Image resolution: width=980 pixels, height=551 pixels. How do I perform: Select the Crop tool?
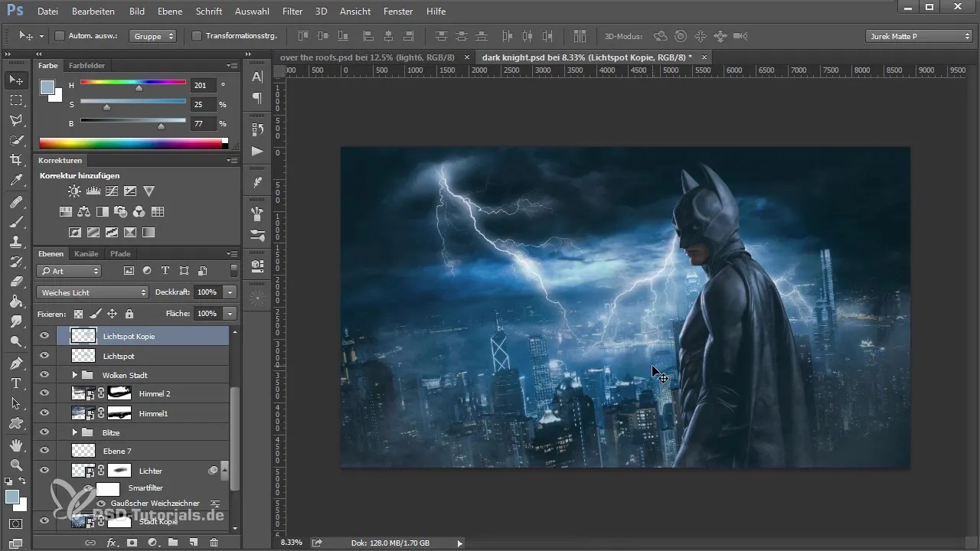15,160
